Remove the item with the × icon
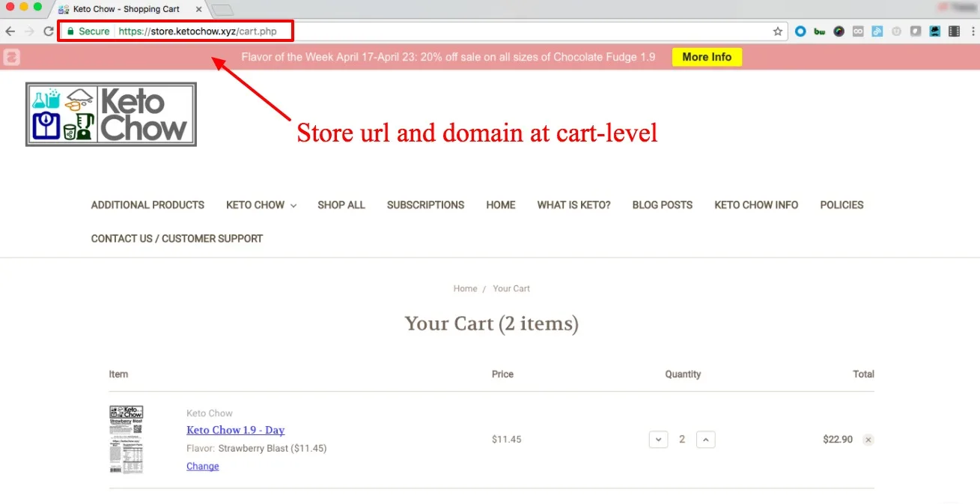 pos(868,440)
